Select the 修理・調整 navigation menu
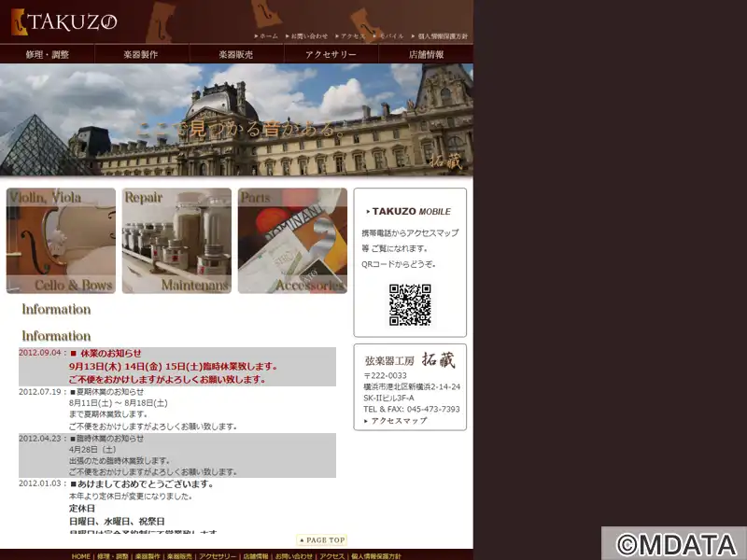This screenshot has height=560, width=747. tap(48, 54)
